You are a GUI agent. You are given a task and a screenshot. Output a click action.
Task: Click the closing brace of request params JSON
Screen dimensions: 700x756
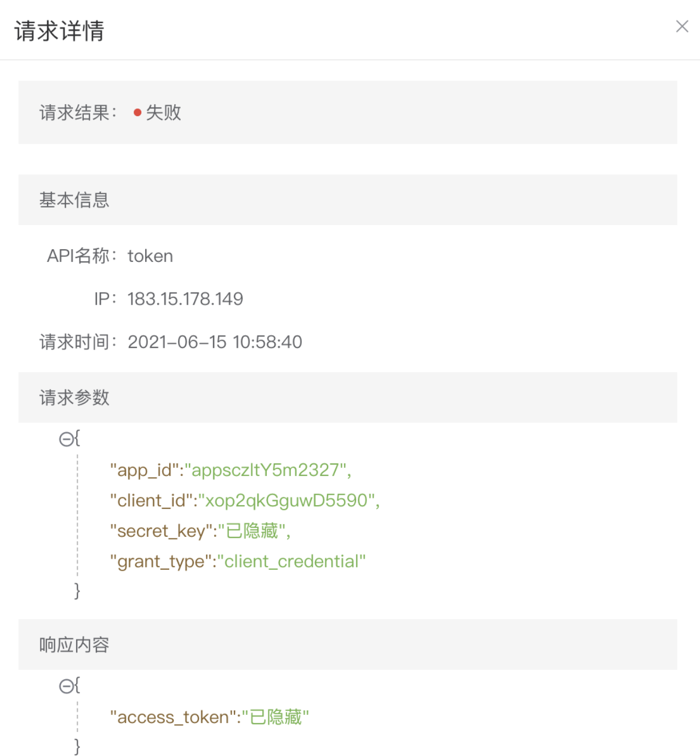pos(77,591)
